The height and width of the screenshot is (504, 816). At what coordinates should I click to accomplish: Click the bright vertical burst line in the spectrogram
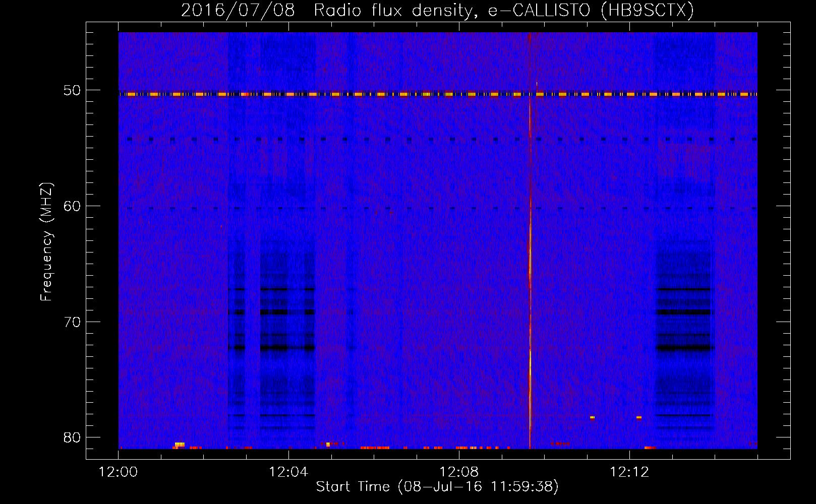click(x=530, y=240)
